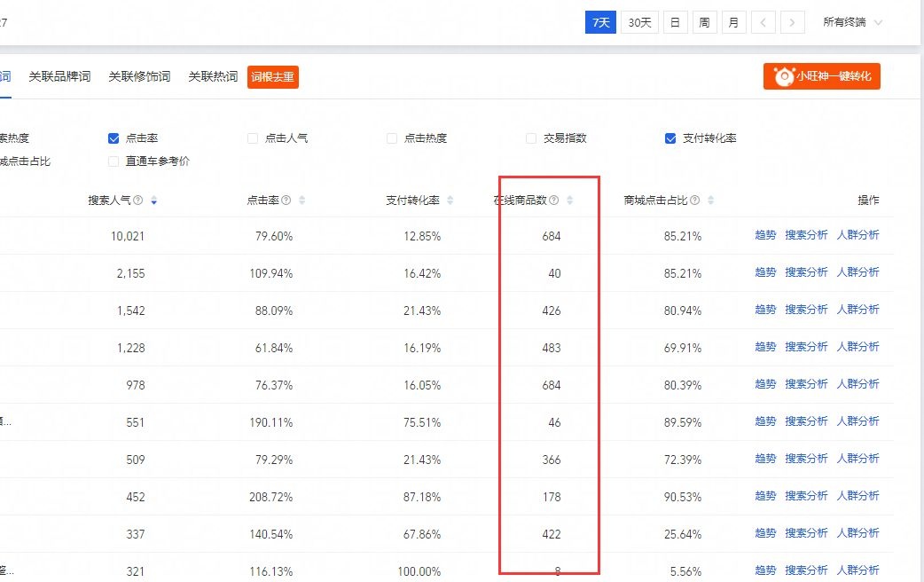924x582 pixels.
Task: Uncheck the 支付转化率 checkbox
Action: pyautogui.click(x=670, y=138)
